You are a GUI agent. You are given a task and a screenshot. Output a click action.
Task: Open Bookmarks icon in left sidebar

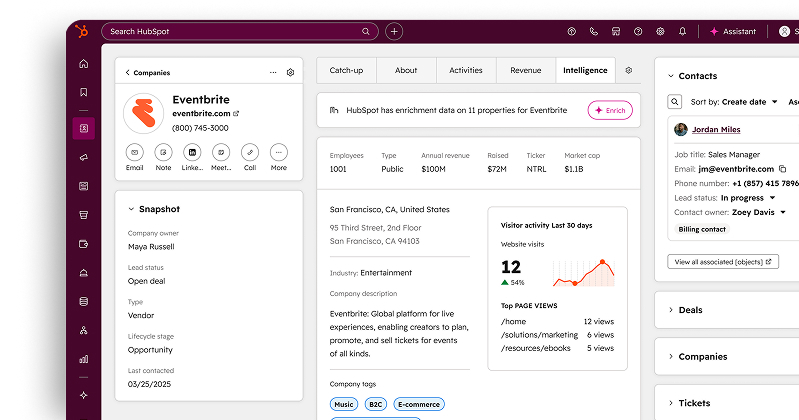click(x=84, y=92)
